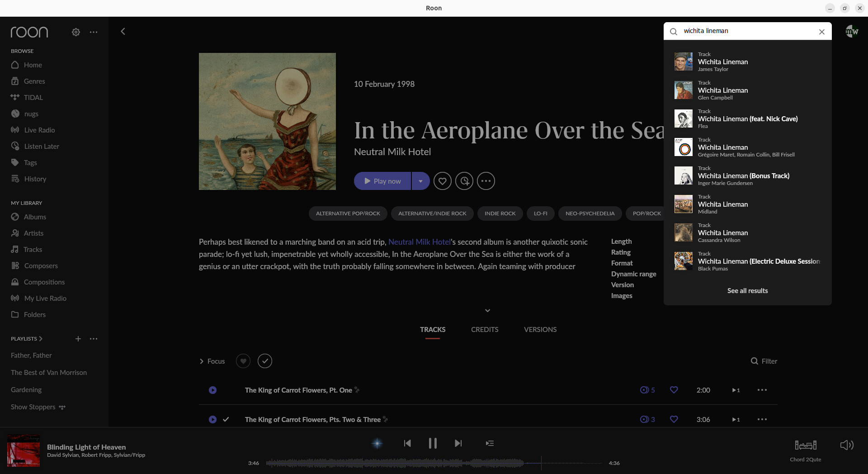The width and height of the screenshot is (868, 474).
Task: Toggle heart on Carrot Flowers Pts. Two & Three
Action: (674, 419)
